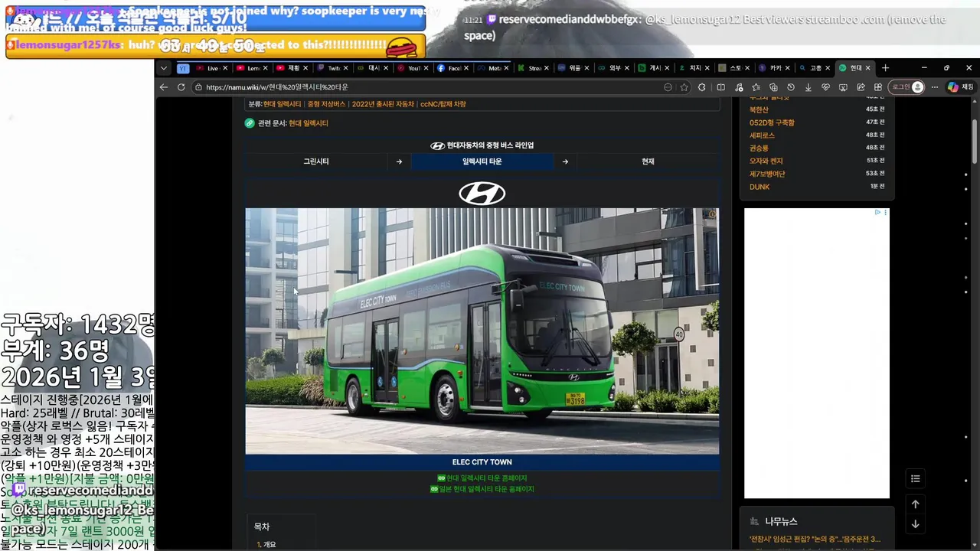
Task: View site info lock icon in address bar
Action: [x=198, y=87]
